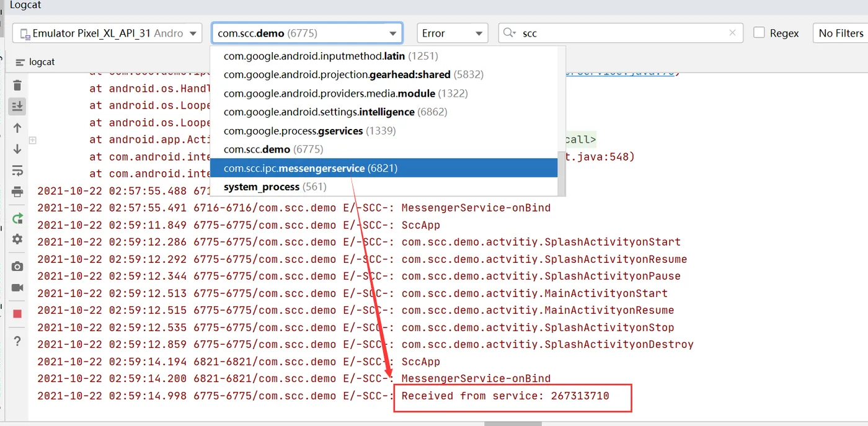The width and height of the screenshot is (868, 426).
Task: Click 'SplashActivityonResume' log line
Action: click(362, 259)
